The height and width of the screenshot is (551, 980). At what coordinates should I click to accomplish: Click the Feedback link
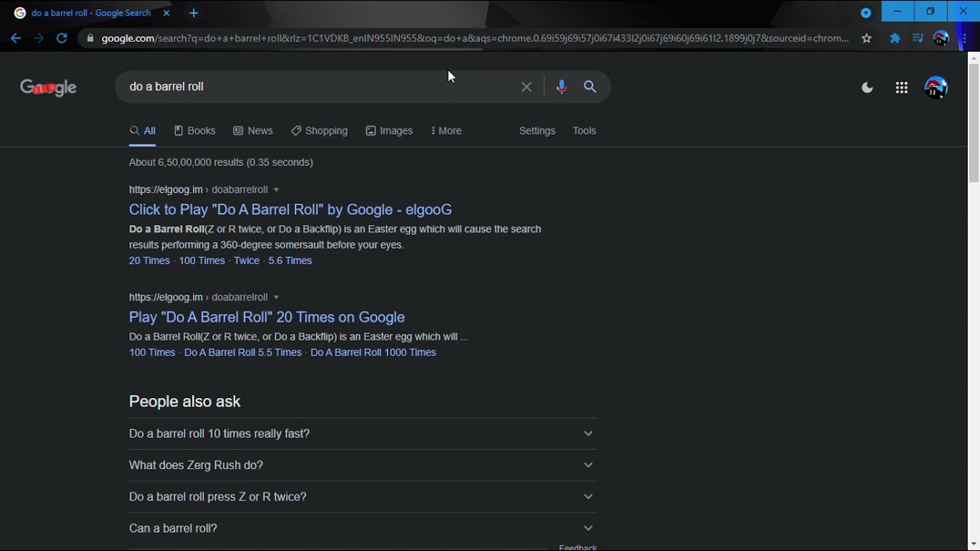coord(577,547)
